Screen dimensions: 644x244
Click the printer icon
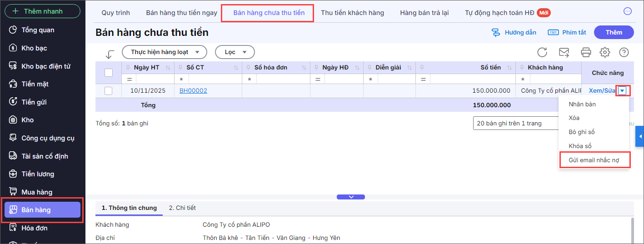pyautogui.click(x=586, y=52)
